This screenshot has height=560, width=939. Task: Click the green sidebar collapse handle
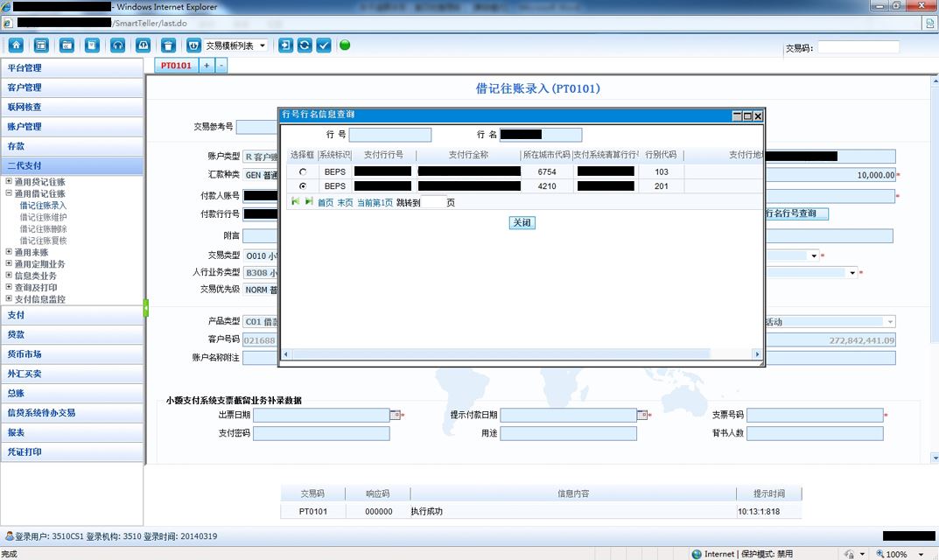pyautogui.click(x=145, y=308)
